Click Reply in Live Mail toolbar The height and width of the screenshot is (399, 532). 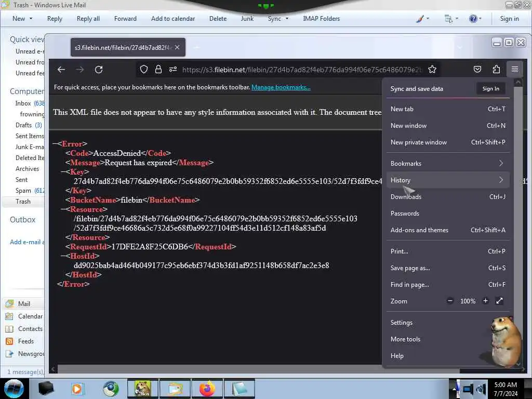click(x=55, y=19)
